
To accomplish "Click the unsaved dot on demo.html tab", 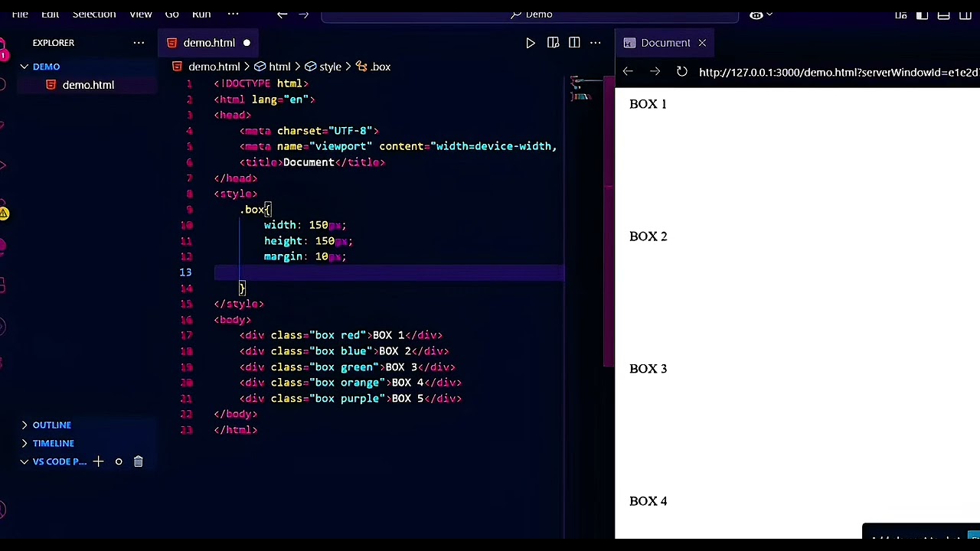I will tap(247, 43).
